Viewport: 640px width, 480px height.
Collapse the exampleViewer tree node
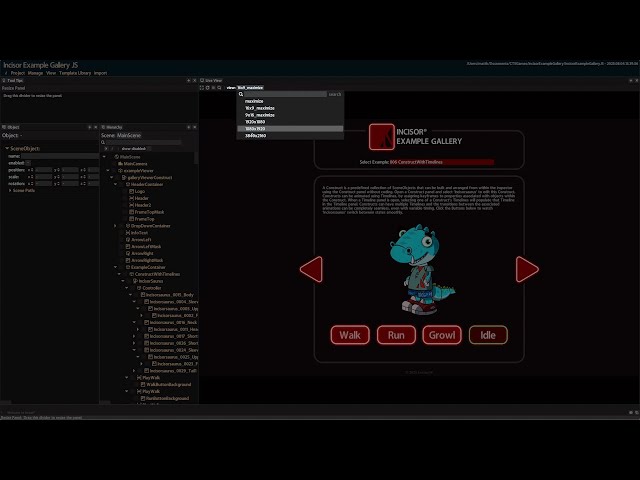click(x=108, y=171)
